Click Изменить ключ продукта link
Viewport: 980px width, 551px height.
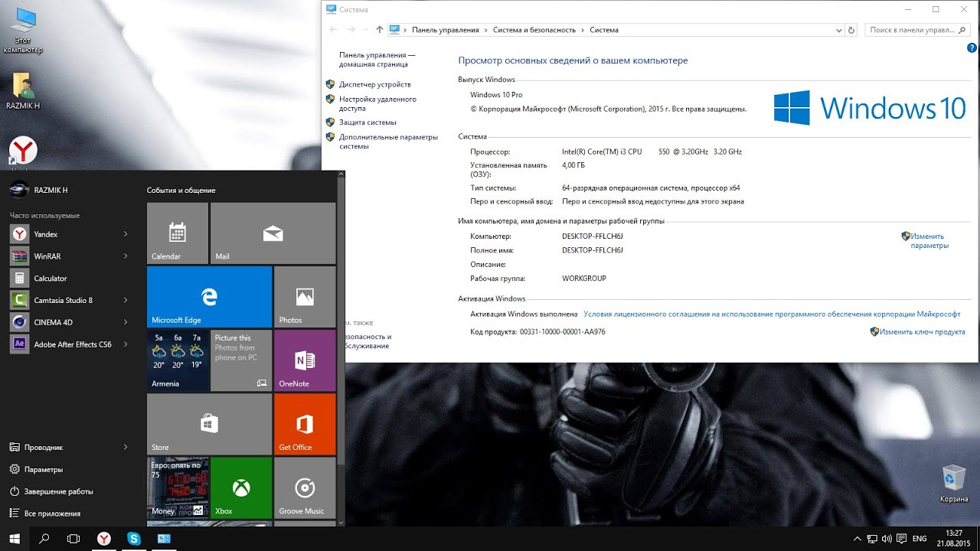(922, 332)
